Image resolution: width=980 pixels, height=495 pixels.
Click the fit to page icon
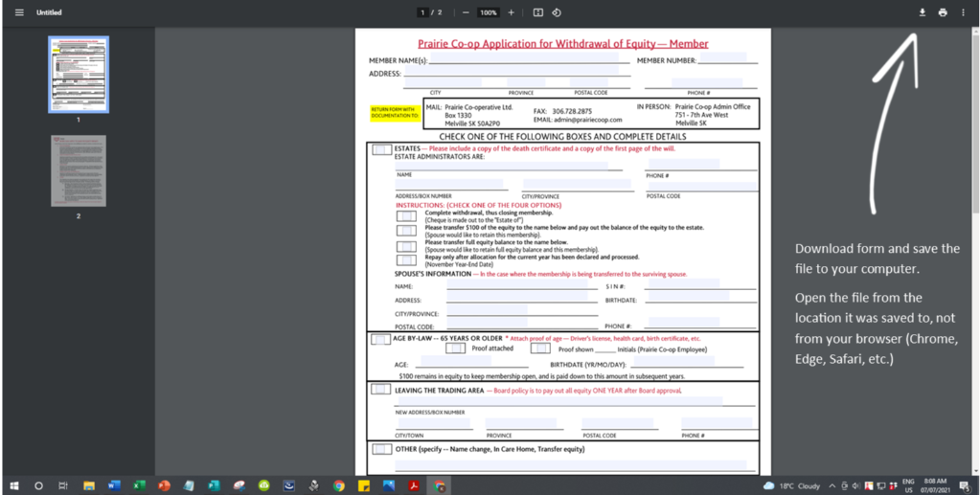(537, 12)
